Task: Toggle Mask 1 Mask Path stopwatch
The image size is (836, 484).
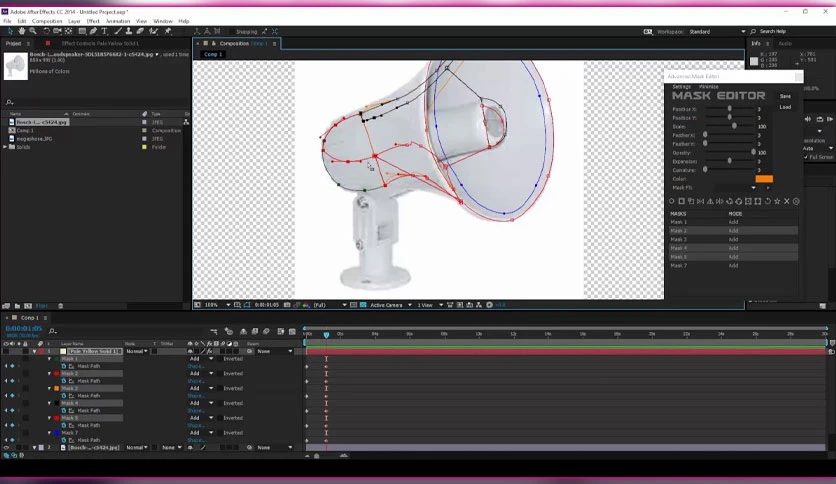Action: tap(63, 366)
